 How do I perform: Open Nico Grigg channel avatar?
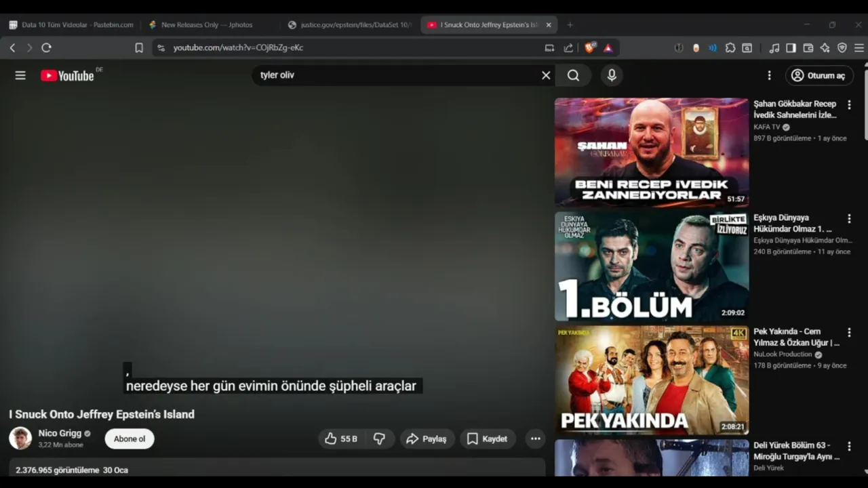[20, 438]
